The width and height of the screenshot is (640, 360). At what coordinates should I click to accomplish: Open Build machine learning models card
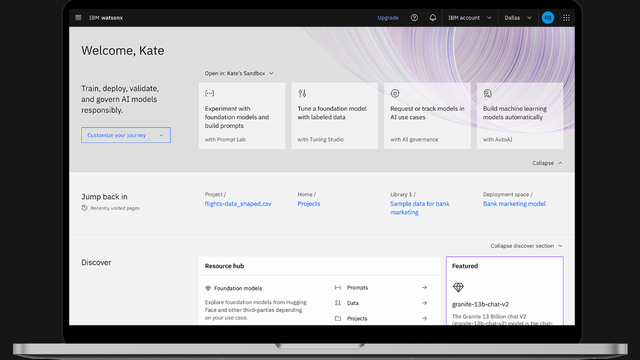520,116
